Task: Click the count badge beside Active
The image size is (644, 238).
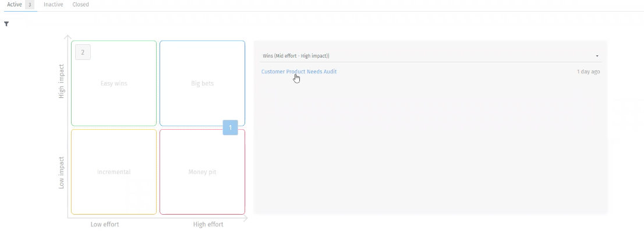Action: pos(30,5)
